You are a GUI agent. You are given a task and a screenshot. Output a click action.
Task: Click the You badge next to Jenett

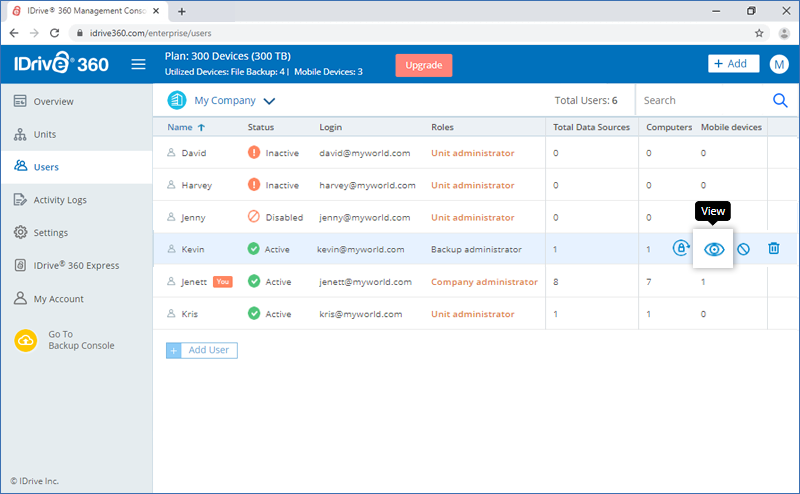tap(222, 282)
